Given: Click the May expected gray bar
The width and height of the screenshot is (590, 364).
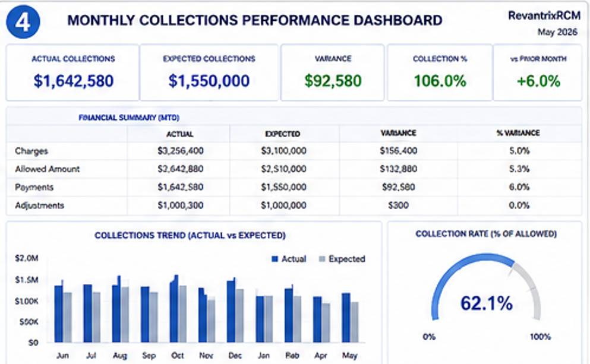Looking at the screenshot, I should pyautogui.click(x=354, y=322).
